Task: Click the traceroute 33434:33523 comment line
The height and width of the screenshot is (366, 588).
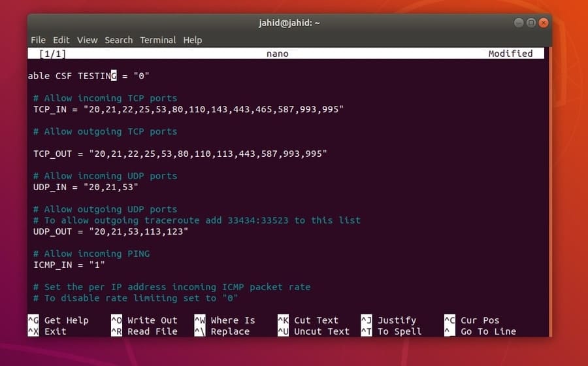Action: tap(197, 220)
